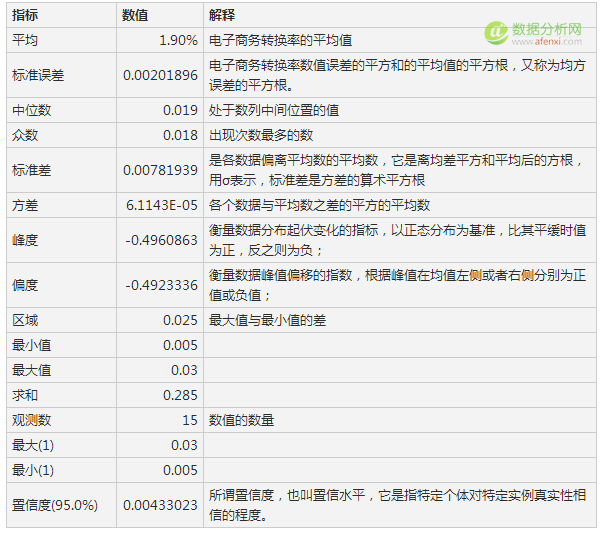Viewport: 603px width, 533px height.
Task: Click the 峰度 explanation text
Action: tap(397, 240)
